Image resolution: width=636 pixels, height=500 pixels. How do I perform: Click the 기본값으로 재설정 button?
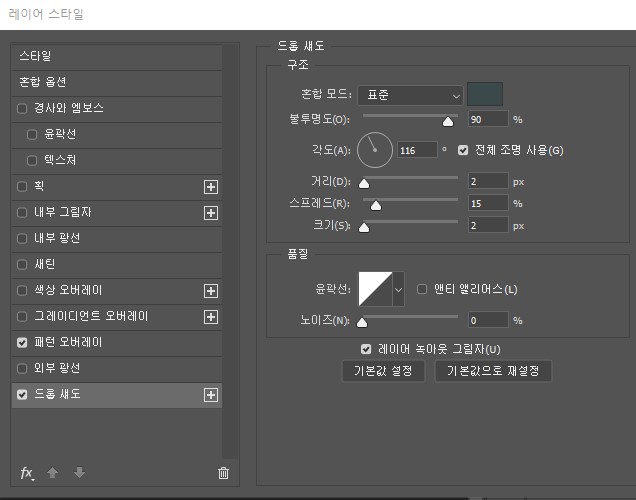tap(493, 371)
